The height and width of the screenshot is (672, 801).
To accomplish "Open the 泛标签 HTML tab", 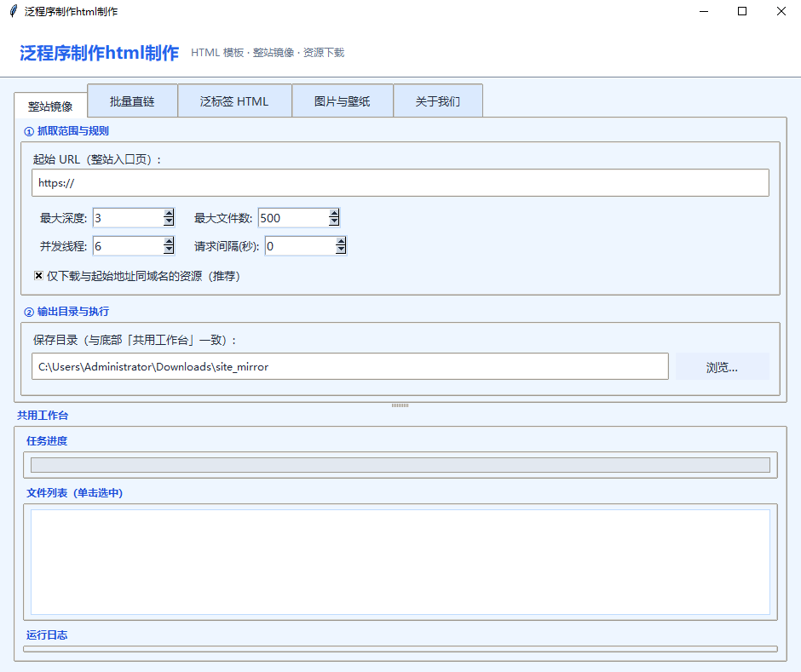I will pos(234,101).
